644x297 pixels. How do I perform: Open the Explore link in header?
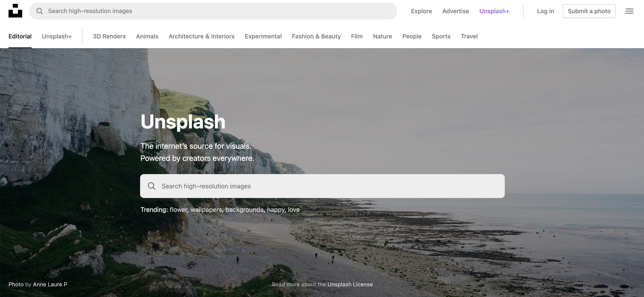421,11
